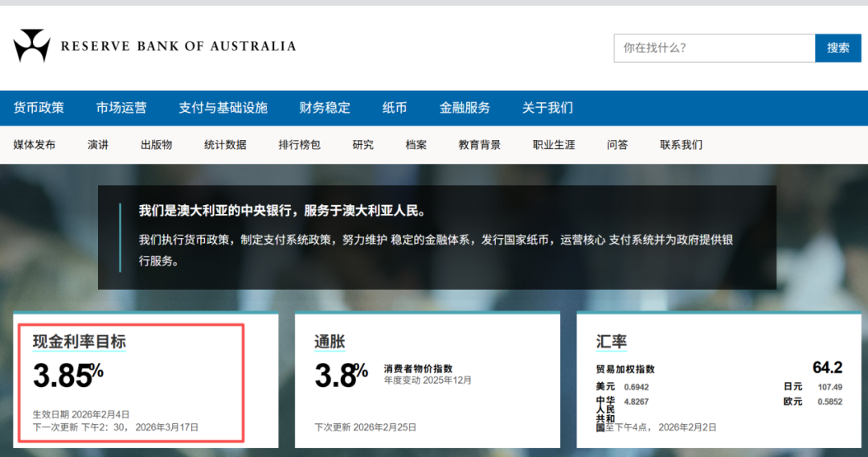Click the 职业生涯 link
This screenshot has width=868, height=457.
[x=554, y=145]
